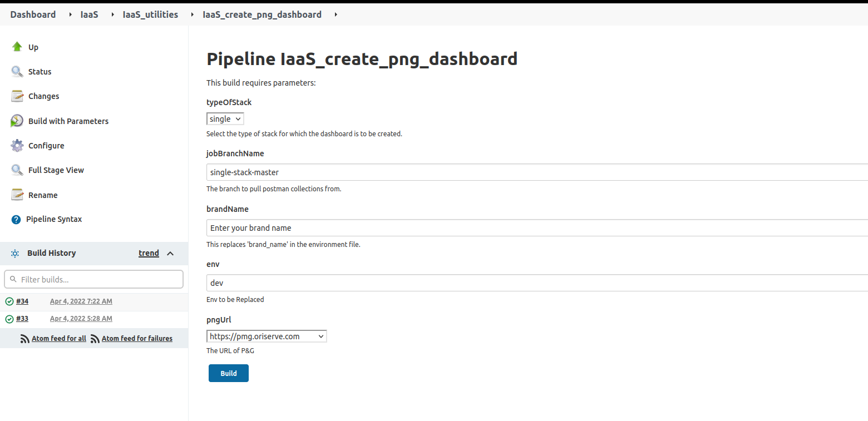This screenshot has height=421, width=868.
Task: Open the typeOfStack dropdown
Action: [x=225, y=119]
